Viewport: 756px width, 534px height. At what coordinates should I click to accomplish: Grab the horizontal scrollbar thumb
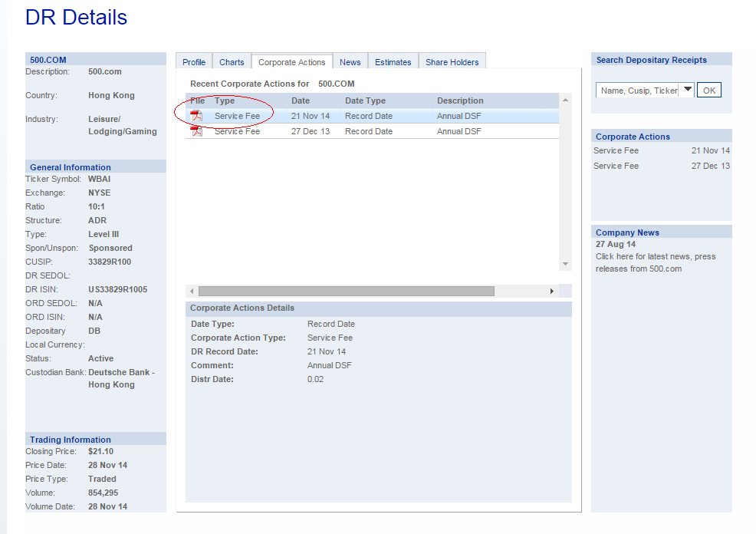[x=346, y=292]
